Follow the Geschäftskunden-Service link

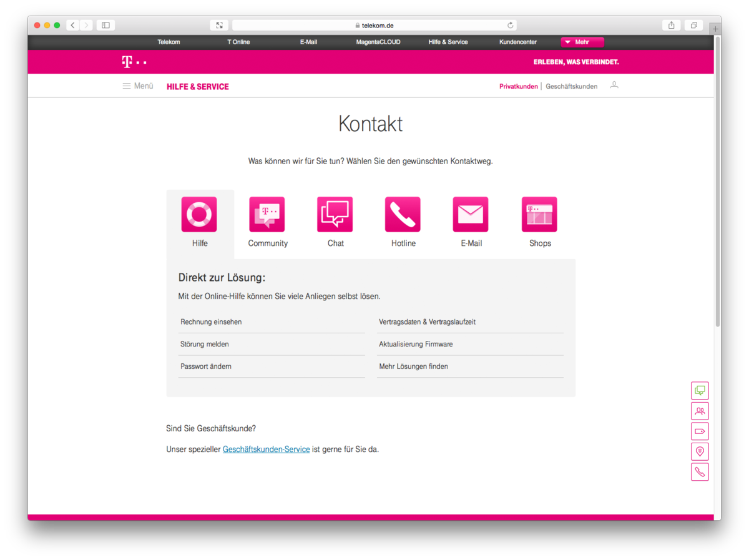coord(266,449)
